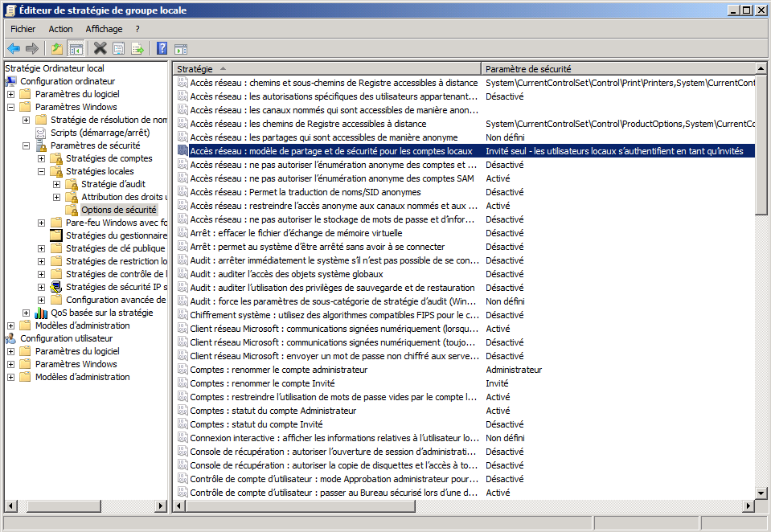
Task: Select the Comptes : renommer le compte administrateur policy
Action: pyautogui.click(x=278, y=370)
